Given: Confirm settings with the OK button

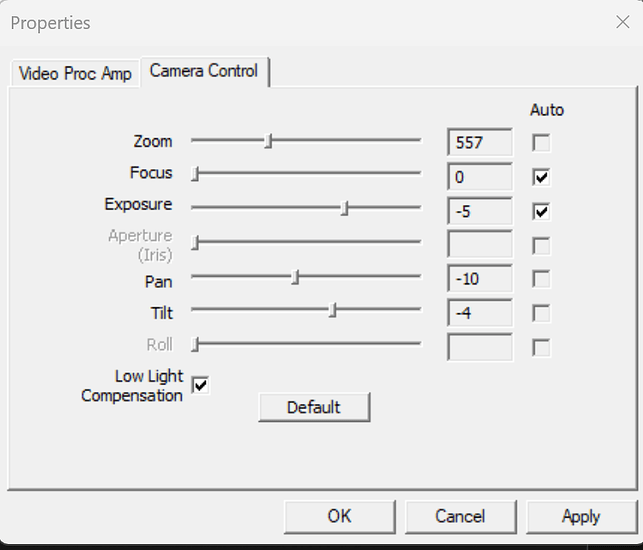Looking at the screenshot, I should pyautogui.click(x=339, y=516).
